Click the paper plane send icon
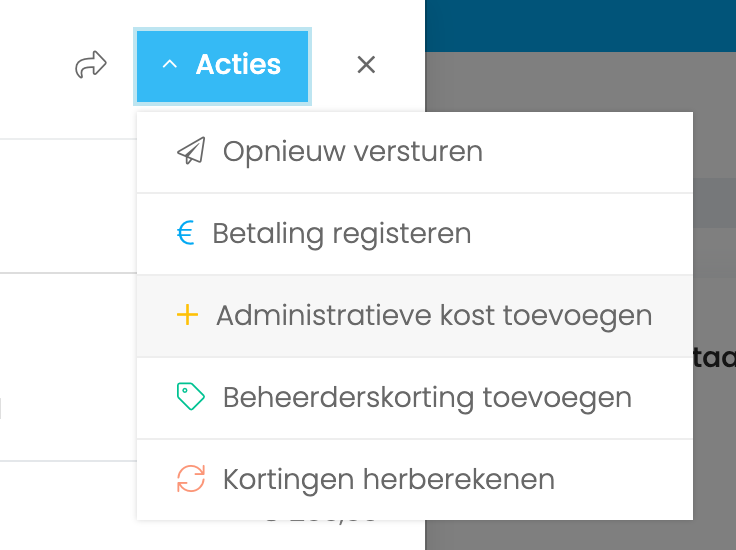The width and height of the screenshot is (736, 550). (x=191, y=151)
